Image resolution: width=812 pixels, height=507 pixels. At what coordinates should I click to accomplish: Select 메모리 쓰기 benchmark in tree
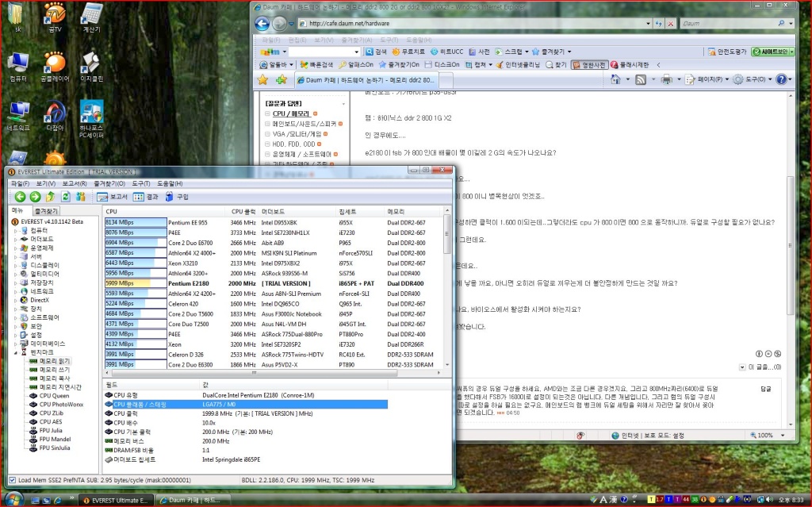(55, 371)
